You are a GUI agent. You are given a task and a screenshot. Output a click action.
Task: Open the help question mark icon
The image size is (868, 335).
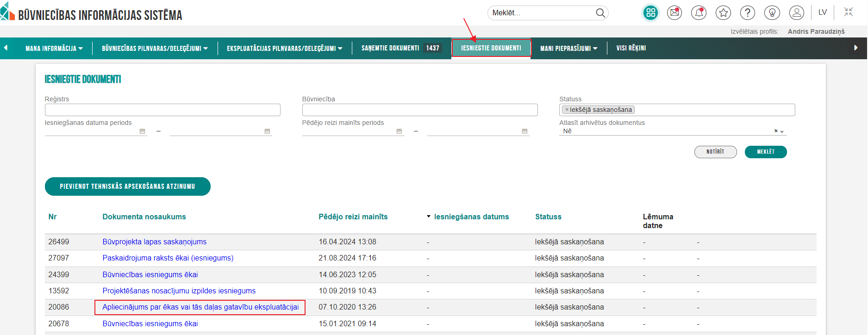748,13
